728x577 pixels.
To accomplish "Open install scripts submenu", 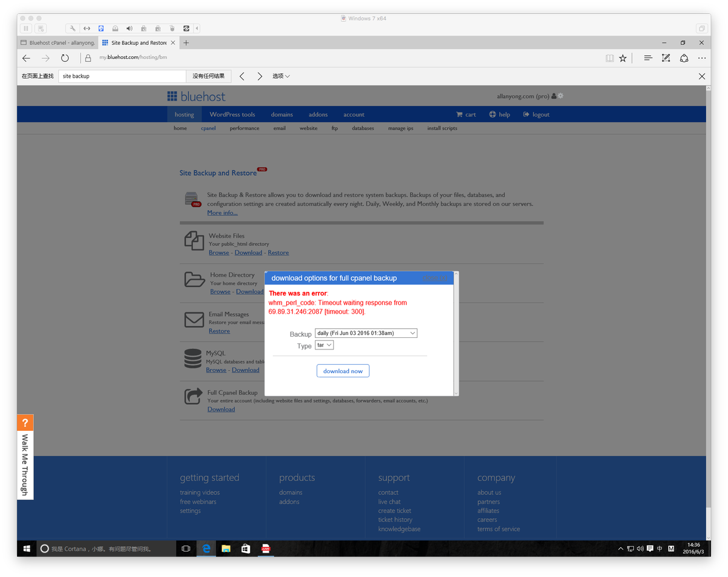I will pos(442,129).
